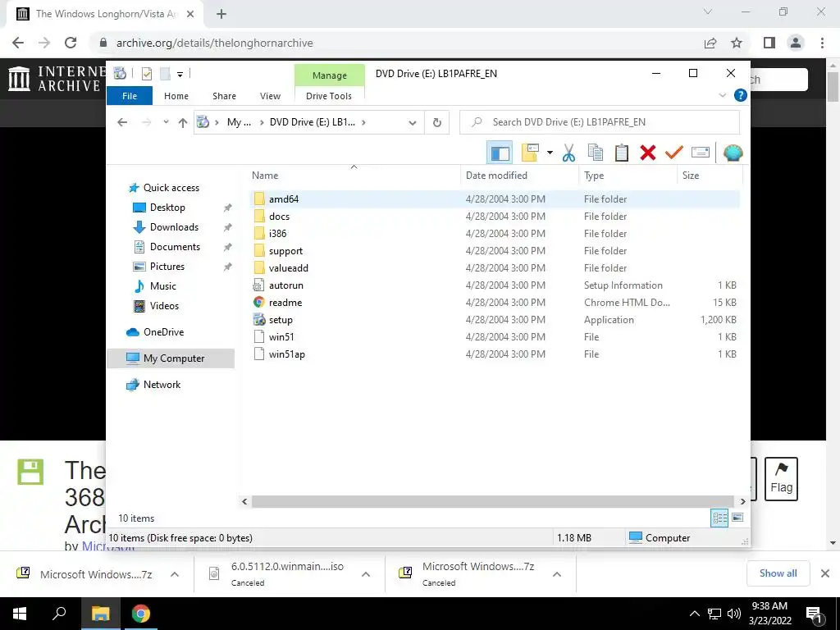The width and height of the screenshot is (840, 630).
Task: Click the Rename icon in the toolbar
Action: point(701,153)
